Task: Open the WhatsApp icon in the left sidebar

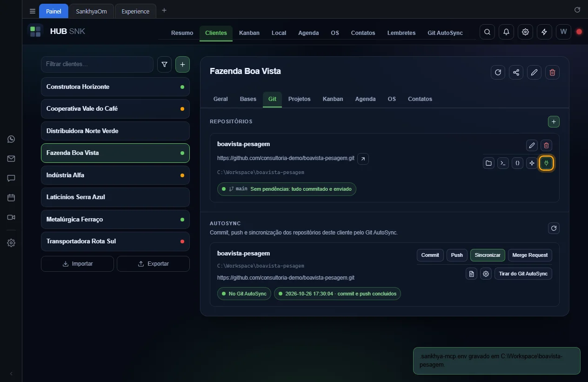Action: tap(11, 139)
